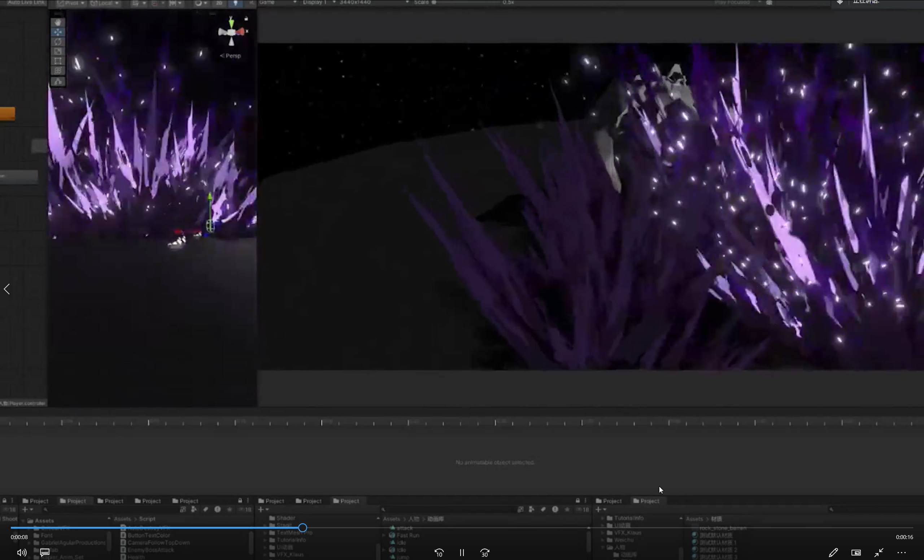Image resolution: width=924 pixels, height=560 pixels.
Task: Click the Scene view orientation gizmo
Action: pyautogui.click(x=231, y=32)
